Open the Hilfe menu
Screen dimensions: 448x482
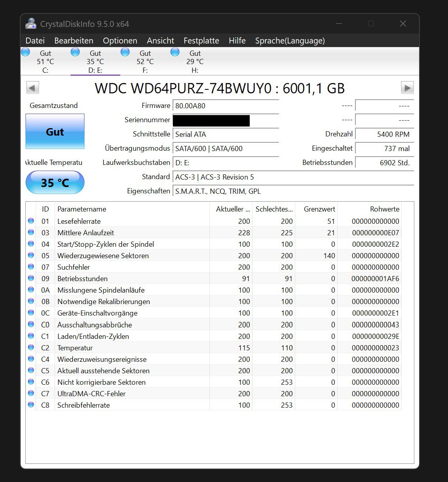(237, 40)
